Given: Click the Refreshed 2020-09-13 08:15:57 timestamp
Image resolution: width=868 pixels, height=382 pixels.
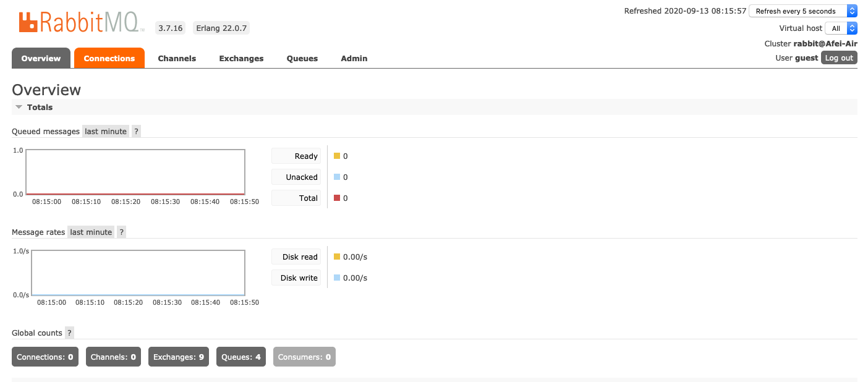Looking at the screenshot, I should (685, 11).
